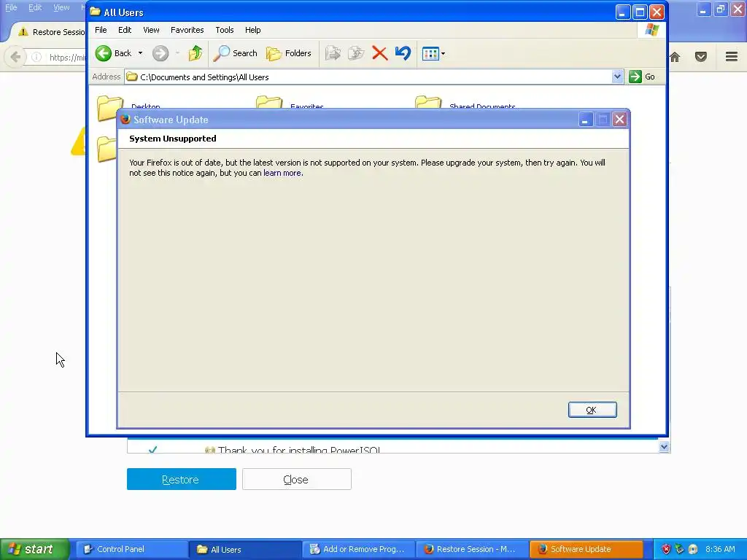Click the Move To toolbar icon
The width and height of the screenshot is (747, 560).
pyautogui.click(x=333, y=53)
